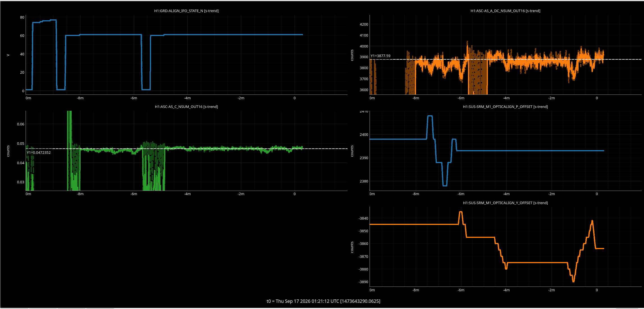Click the -6m tick on the SRM P_OFFSET plot
644x309 pixels.
tap(461, 194)
